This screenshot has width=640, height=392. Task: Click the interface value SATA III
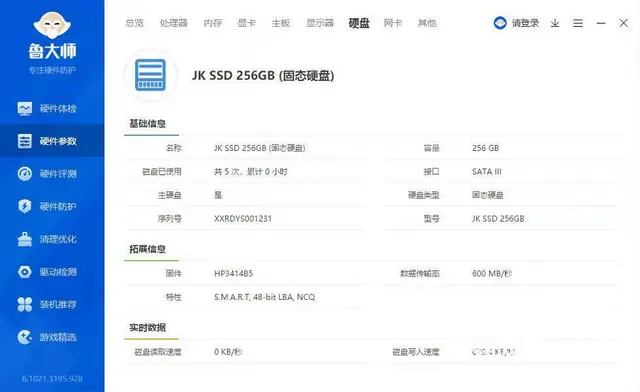(487, 172)
